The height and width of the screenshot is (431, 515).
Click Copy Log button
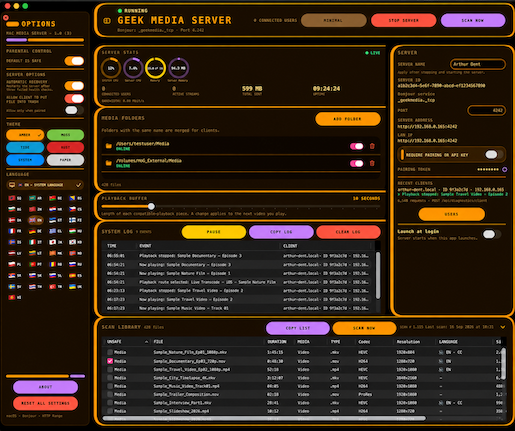tap(281, 232)
